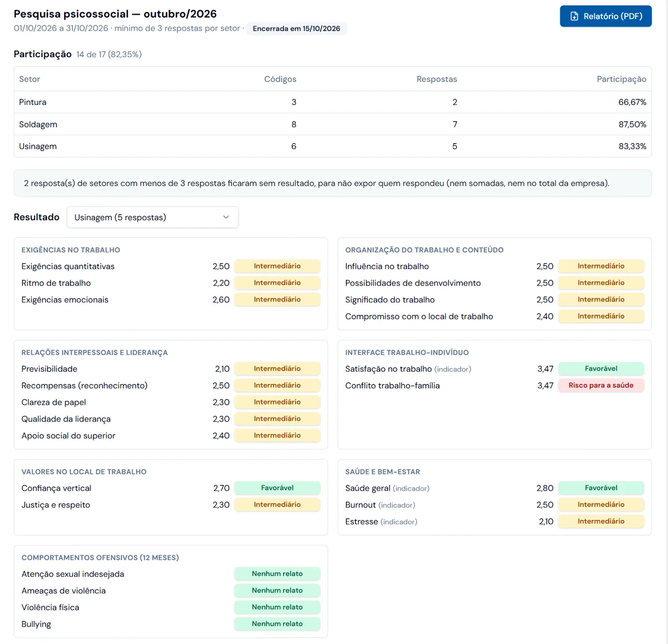This screenshot has width=668, height=644.
Task: Select the Pintura row in participation table
Action: [x=333, y=102]
